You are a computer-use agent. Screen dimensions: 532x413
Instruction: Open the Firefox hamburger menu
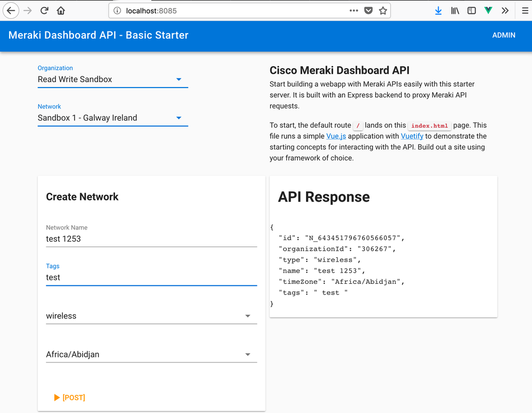point(525,10)
